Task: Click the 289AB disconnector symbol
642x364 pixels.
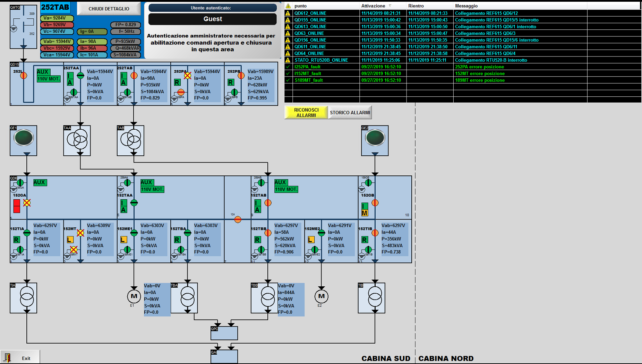Action: click(261, 183)
